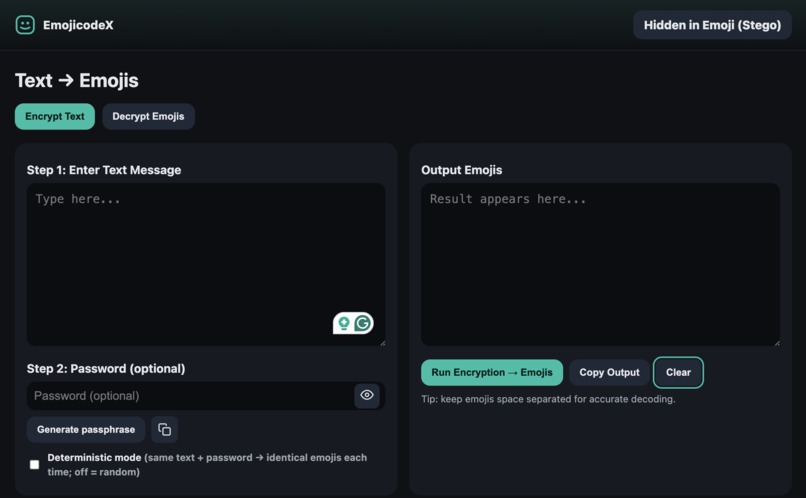806x498 pixels.
Task: Switch to the Encrypt Text tab
Action: click(x=54, y=116)
